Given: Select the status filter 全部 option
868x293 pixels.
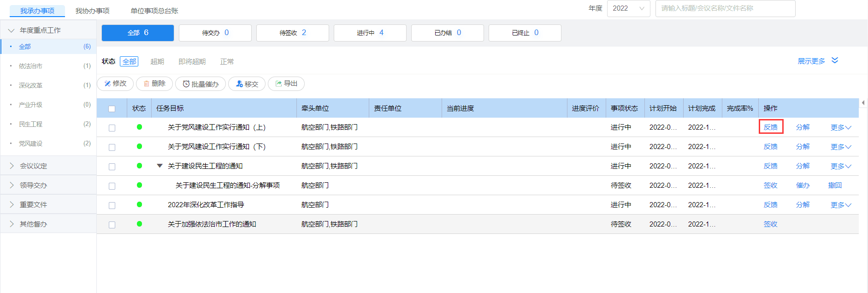Looking at the screenshot, I should point(129,61).
